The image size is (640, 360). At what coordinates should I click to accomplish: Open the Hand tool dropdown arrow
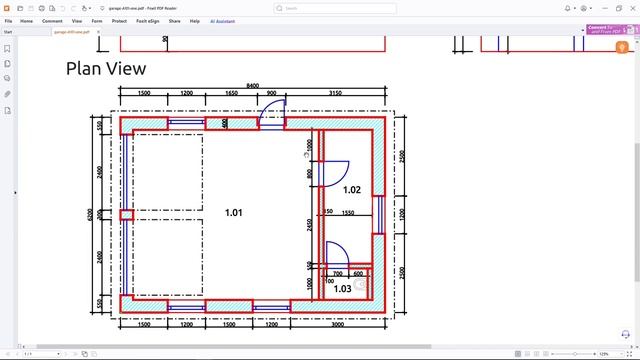tap(90, 9)
